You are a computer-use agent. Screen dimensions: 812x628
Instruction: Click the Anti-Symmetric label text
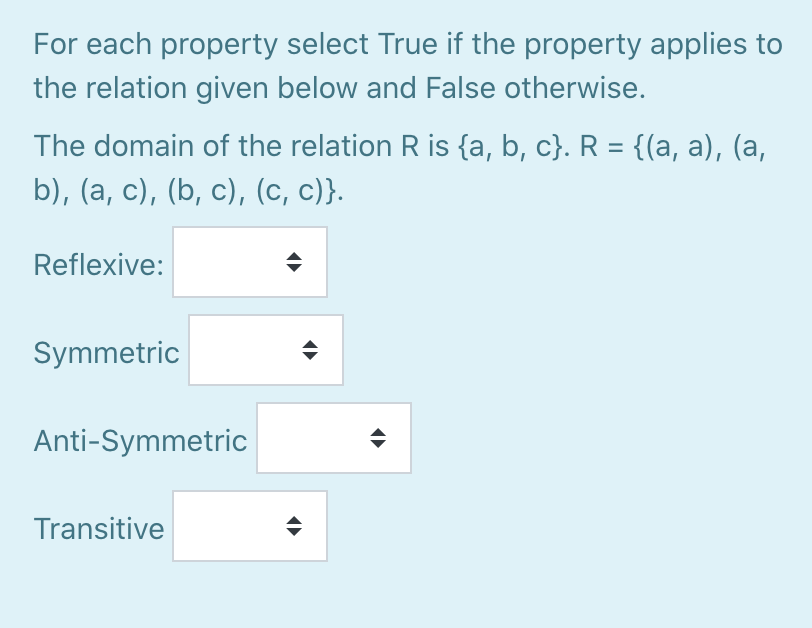click(x=140, y=440)
